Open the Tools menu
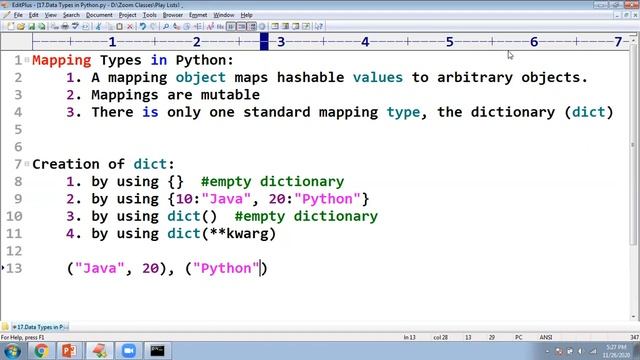 pos(149,15)
